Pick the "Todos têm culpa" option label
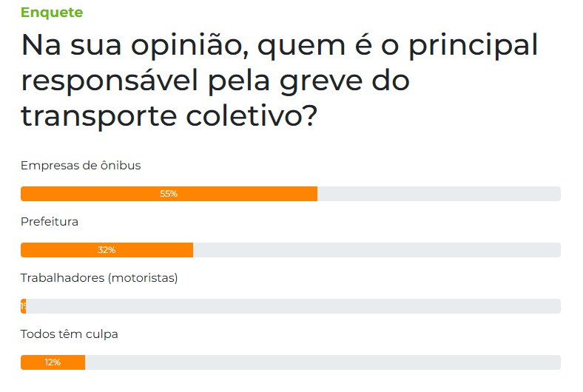Screen dimensions: 583x392 (x=70, y=334)
